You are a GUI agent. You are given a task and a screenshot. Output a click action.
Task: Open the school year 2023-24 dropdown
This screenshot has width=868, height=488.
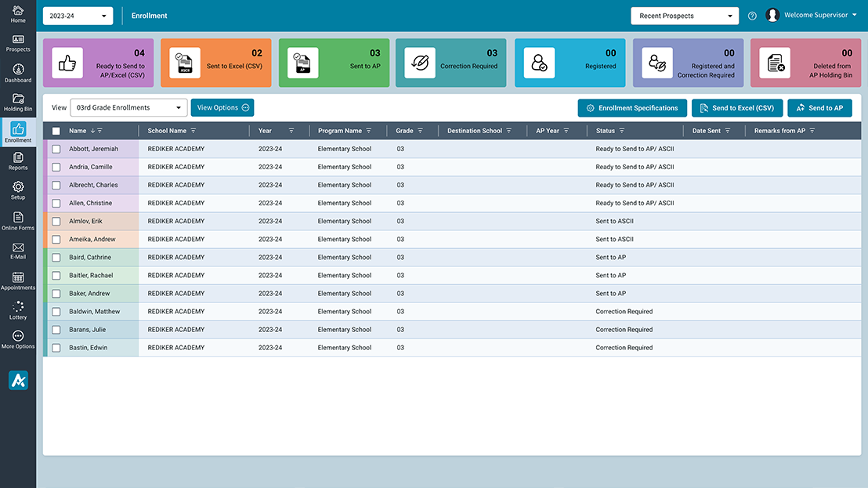pos(78,15)
